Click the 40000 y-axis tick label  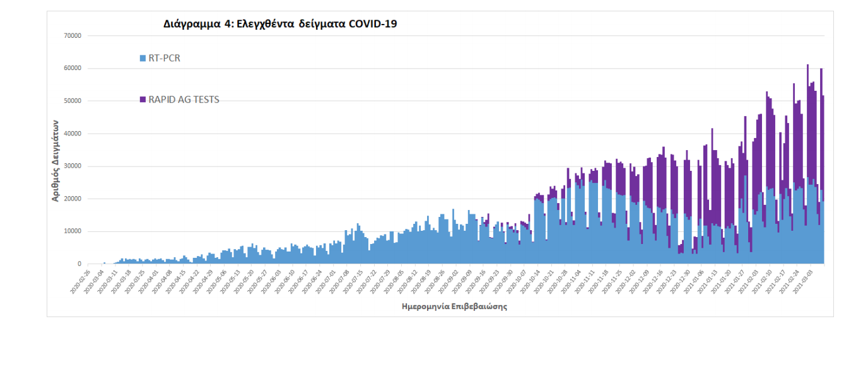[73, 134]
